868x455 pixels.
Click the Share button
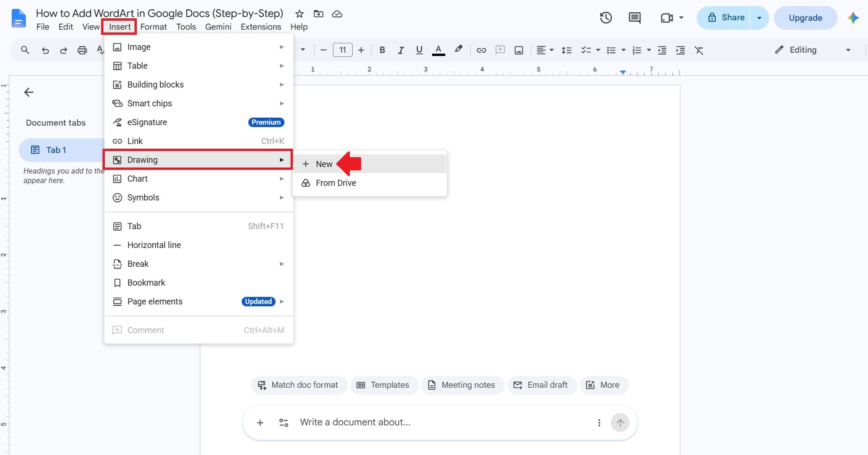point(724,18)
